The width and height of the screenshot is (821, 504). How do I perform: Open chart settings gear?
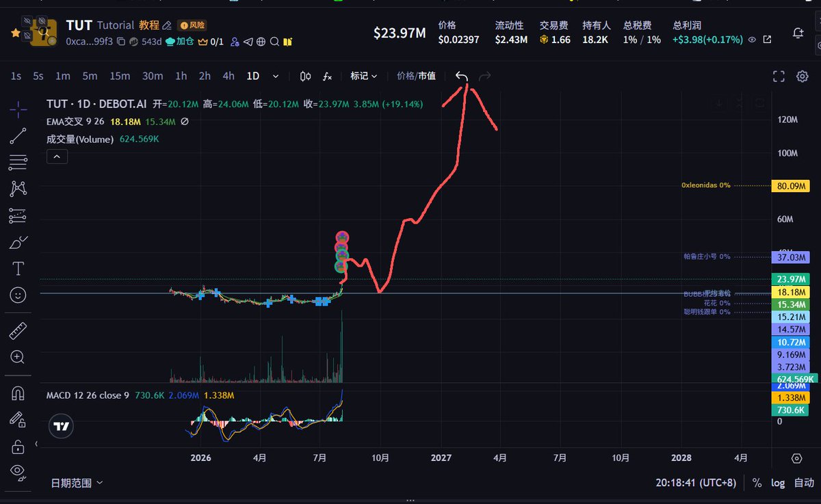(x=803, y=76)
